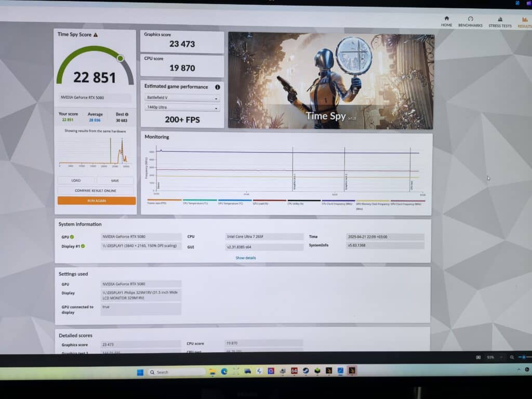
Task: Launch Microsoft Edge from the taskbar
Action: [224, 371]
